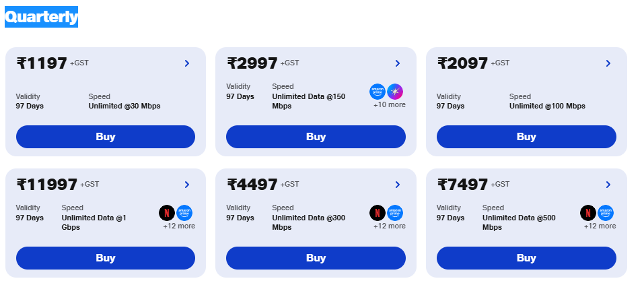Click the Amazon Prime icon on ₹11997 plan
The height and width of the screenshot is (283, 644).
coord(184,213)
